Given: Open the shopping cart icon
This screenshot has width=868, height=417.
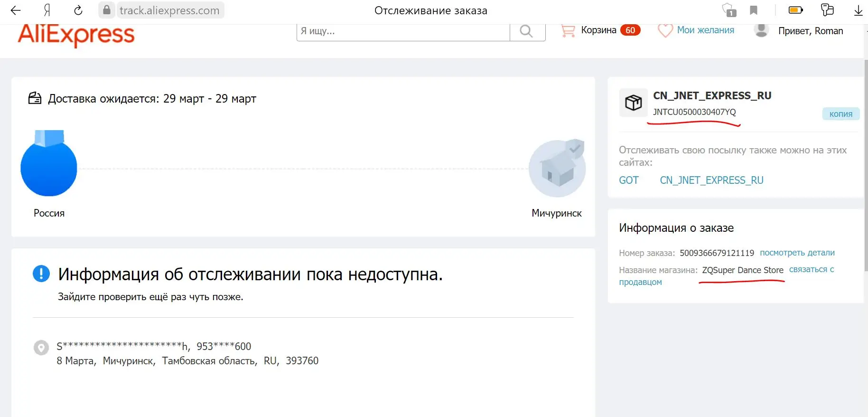Looking at the screenshot, I should click(568, 31).
